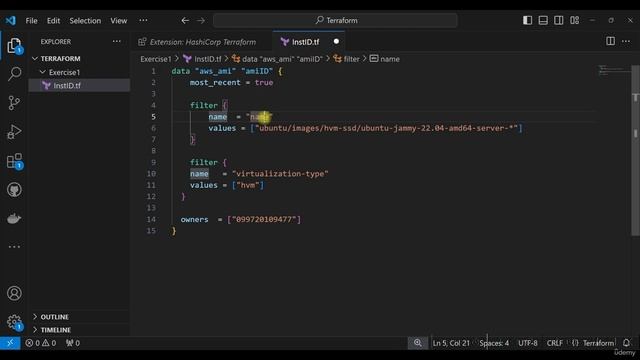
Task: Click the ubuntu-jammy values string on line 6
Action: (386, 128)
